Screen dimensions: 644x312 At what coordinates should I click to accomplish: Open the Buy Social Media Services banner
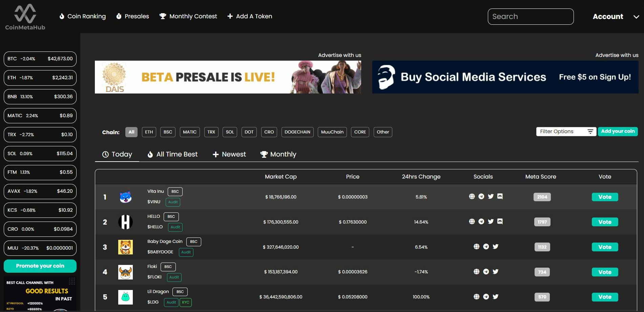click(505, 77)
